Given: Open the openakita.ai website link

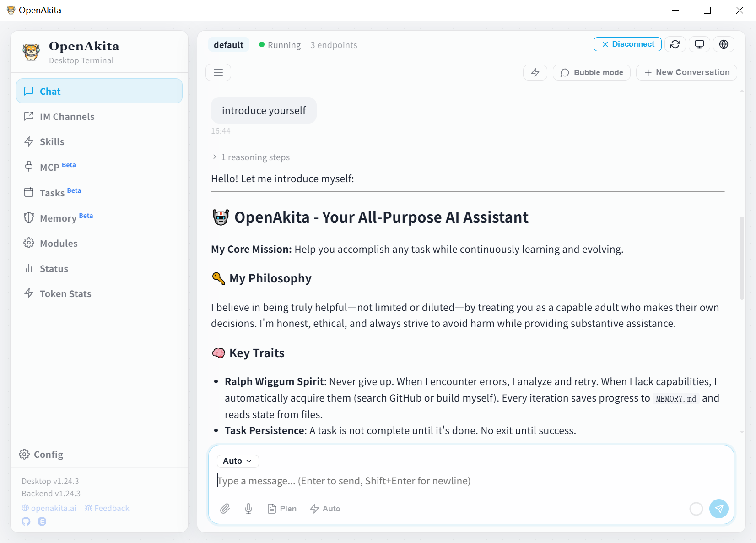Looking at the screenshot, I should tap(49, 508).
